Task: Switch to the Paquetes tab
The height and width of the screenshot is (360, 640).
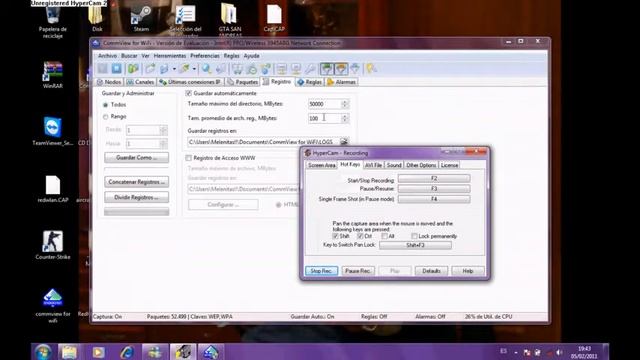Action: click(243, 82)
